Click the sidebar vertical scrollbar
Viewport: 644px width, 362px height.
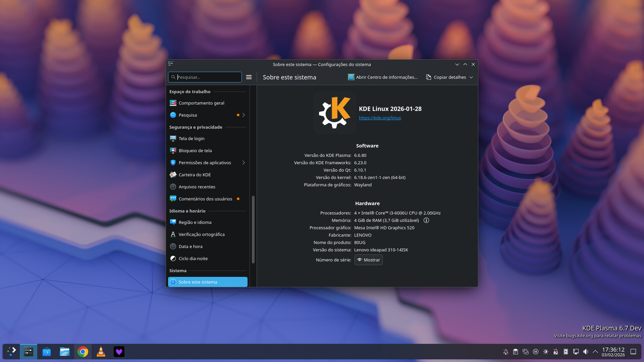(253, 230)
